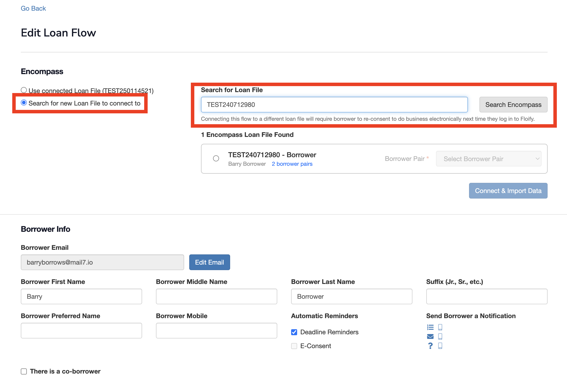567x392 pixels.
Task: Select Search for new Loan File radio
Action: pyautogui.click(x=24, y=103)
